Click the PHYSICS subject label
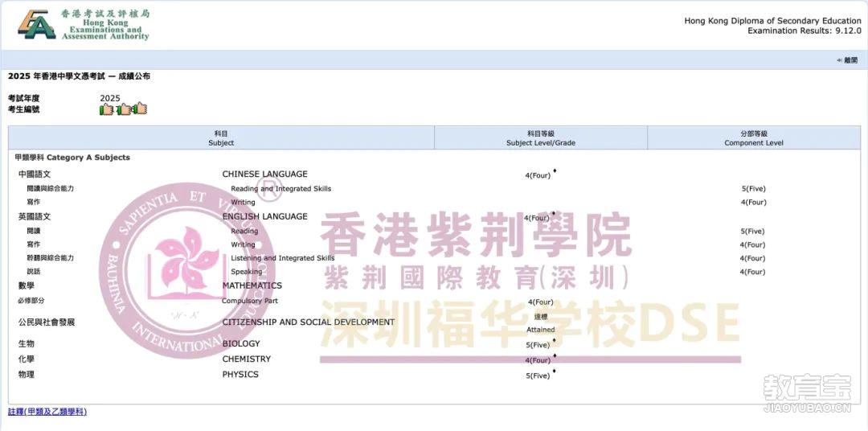 tap(240, 375)
